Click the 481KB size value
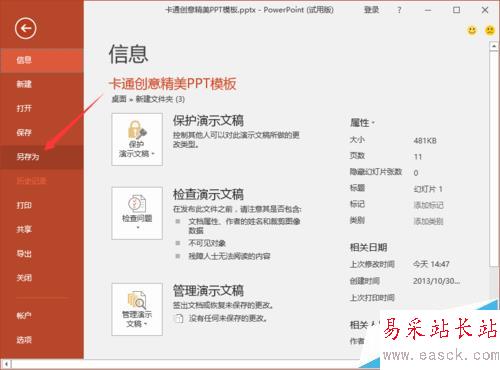Screen dimensions: 500x370 425,141
